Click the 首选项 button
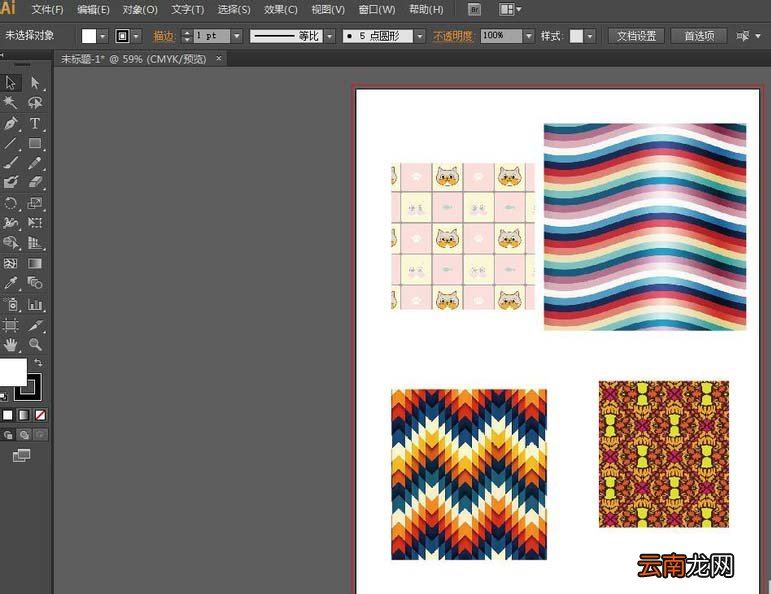Image resolution: width=771 pixels, height=594 pixels. tap(699, 36)
